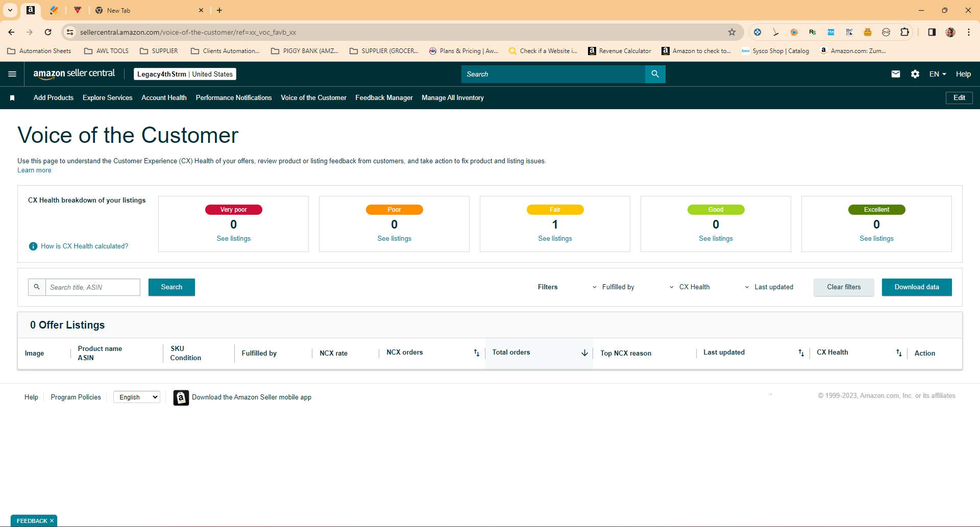Screen dimensions: 980x527
Task: Click the info icon beside CX Health calculated
Action: point(33,246)
